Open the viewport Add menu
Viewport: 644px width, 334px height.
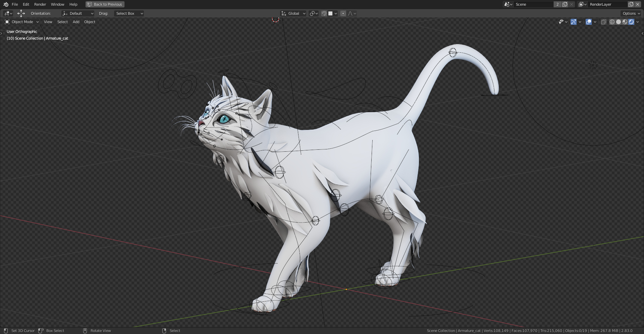[76, 22]
